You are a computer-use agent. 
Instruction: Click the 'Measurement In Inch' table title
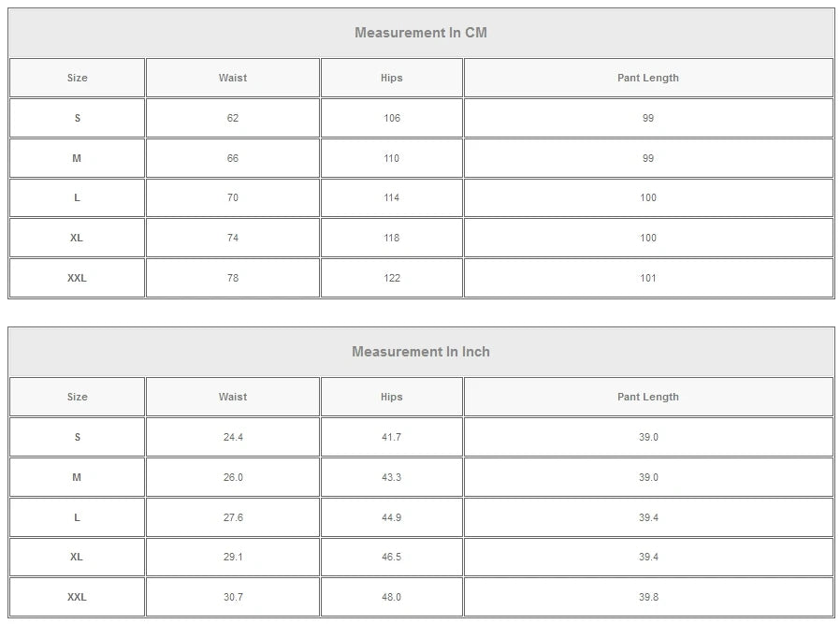(421, 352)
